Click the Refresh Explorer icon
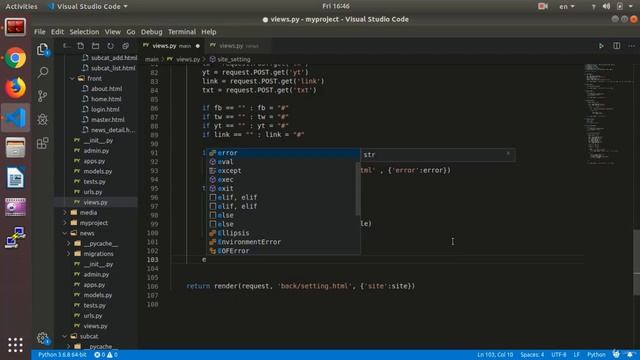The width and height of the screenshot is (640, 360). point(110,46)
